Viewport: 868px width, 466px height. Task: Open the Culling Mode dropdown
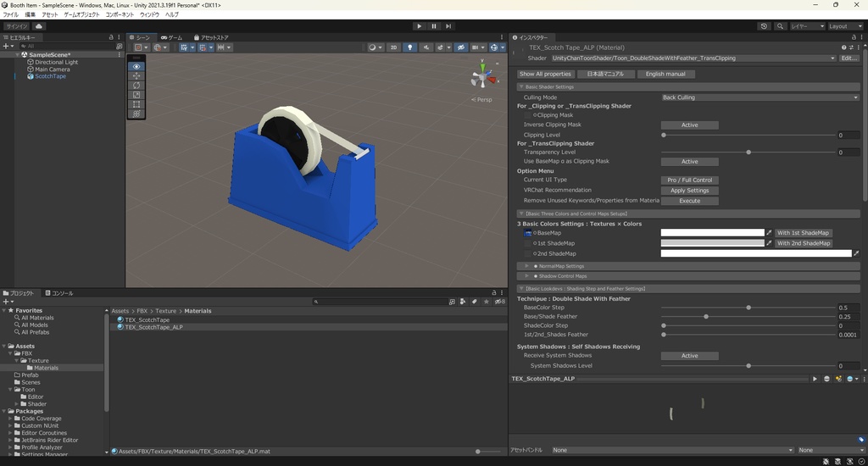[x=760, y=97]
